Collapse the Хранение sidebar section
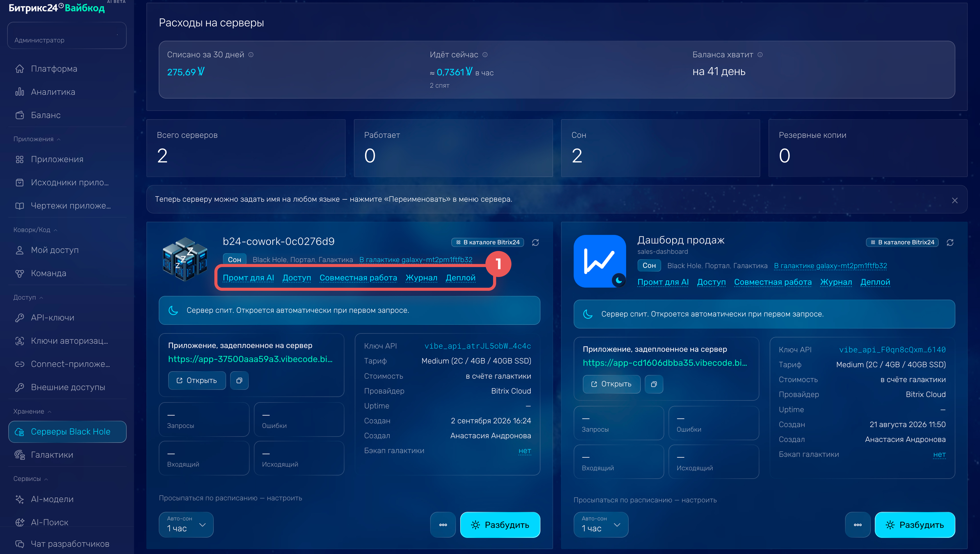Screen dimensions: 980x554 tap(32, 411)
